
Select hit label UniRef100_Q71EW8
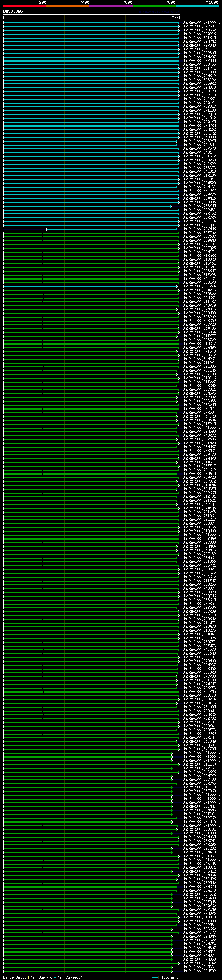(x=199, y=110)
